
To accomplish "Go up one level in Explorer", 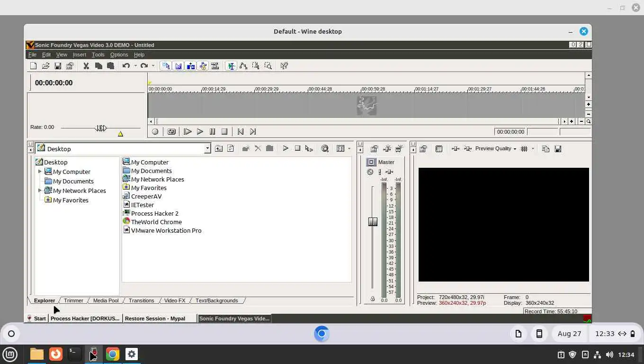I will click(219, 149).
